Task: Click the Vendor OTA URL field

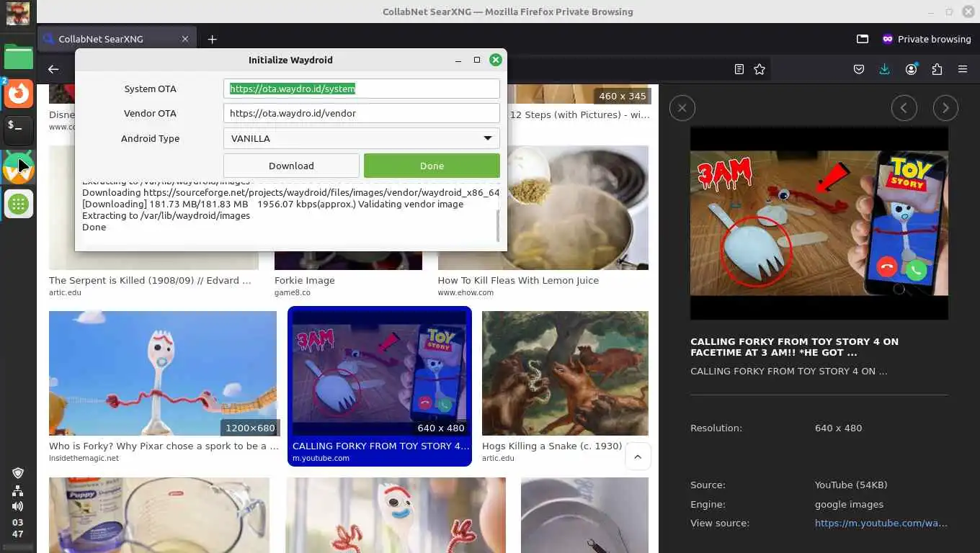Action: [x=362, y=113]
